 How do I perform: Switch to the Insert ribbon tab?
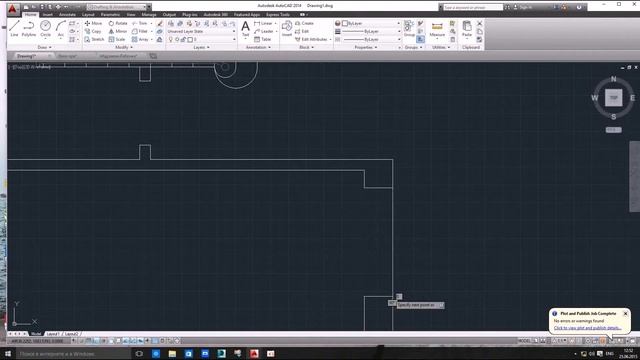click(x=48, y=15)
